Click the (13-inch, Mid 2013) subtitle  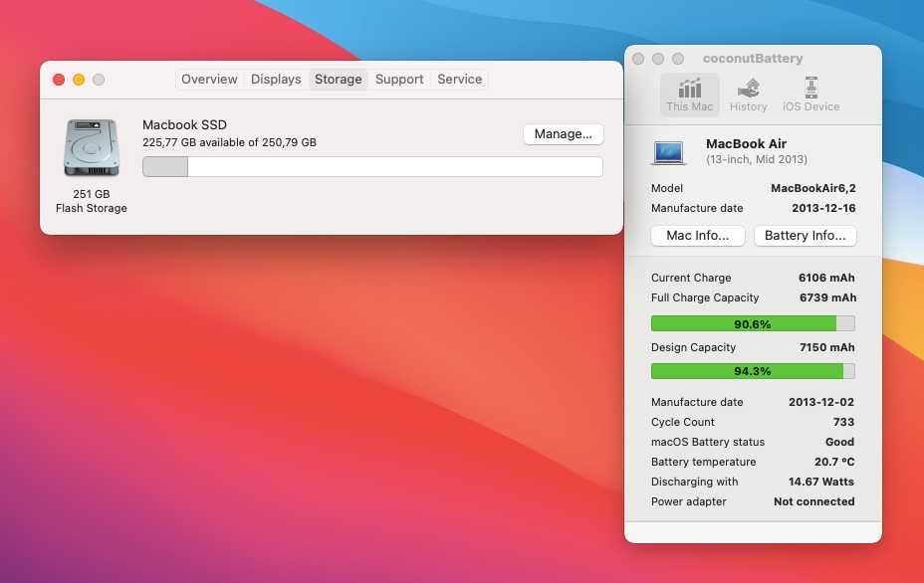(757, 159)
